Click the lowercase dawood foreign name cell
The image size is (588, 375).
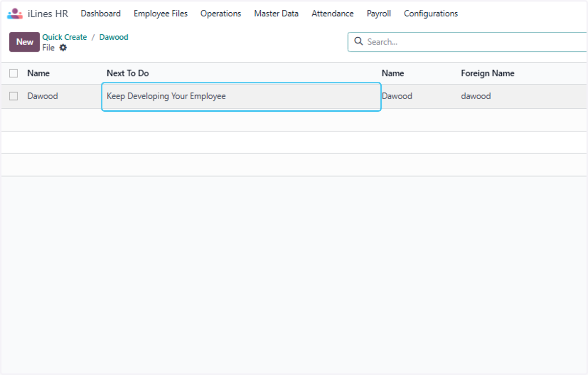click(x=476, y=96)
